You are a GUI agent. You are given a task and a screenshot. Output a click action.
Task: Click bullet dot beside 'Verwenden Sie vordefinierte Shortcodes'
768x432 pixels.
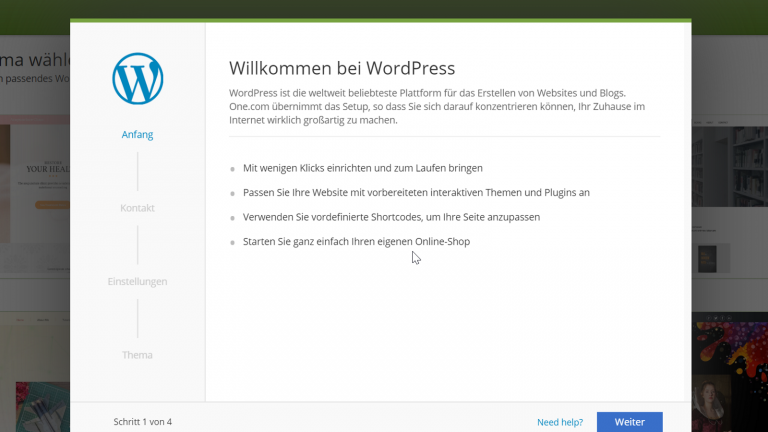pos(233,218)
